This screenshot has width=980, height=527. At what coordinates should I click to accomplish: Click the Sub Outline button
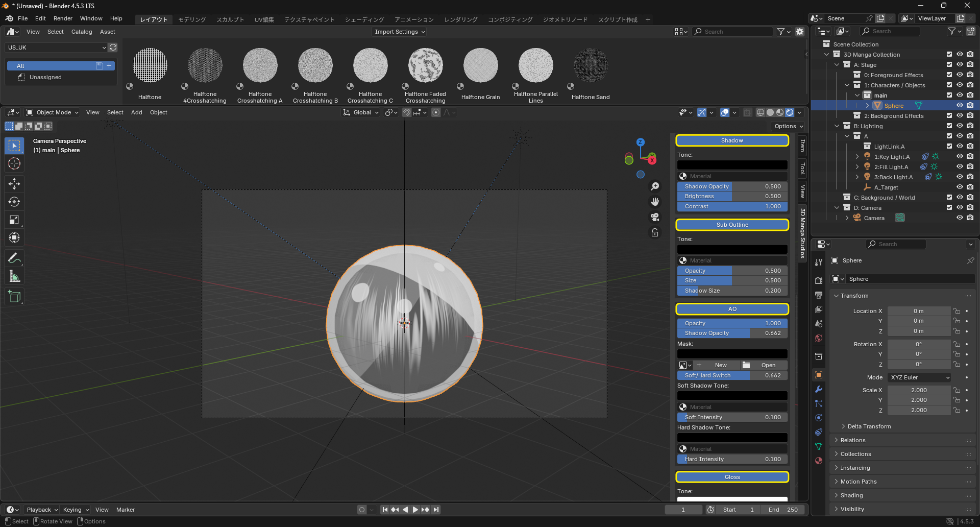[732, 225]
